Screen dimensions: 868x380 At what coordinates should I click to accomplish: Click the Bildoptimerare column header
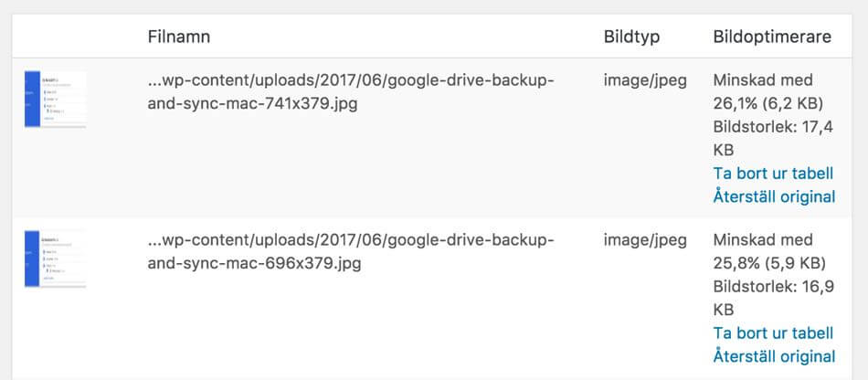pos(772,37)
